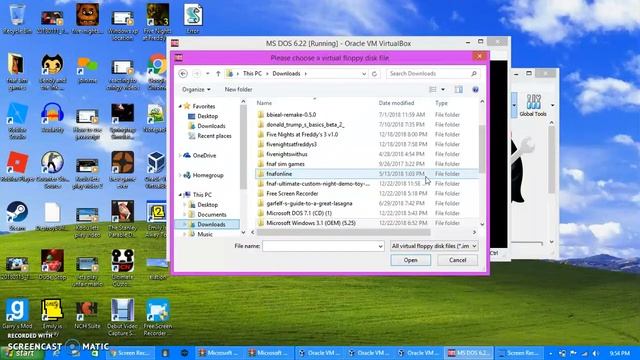Open the Dude, Stop desktop shortcut

coord(52,264)
